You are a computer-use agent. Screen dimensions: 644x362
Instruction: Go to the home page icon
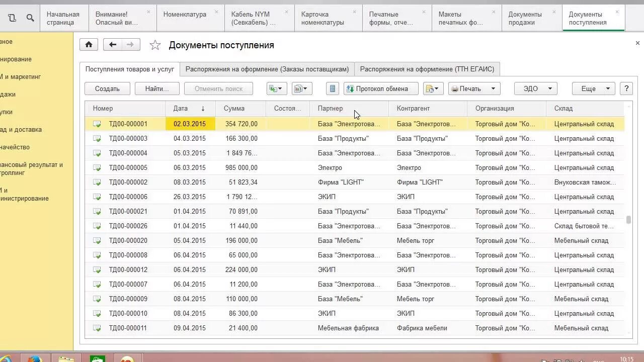click(89, 45)
